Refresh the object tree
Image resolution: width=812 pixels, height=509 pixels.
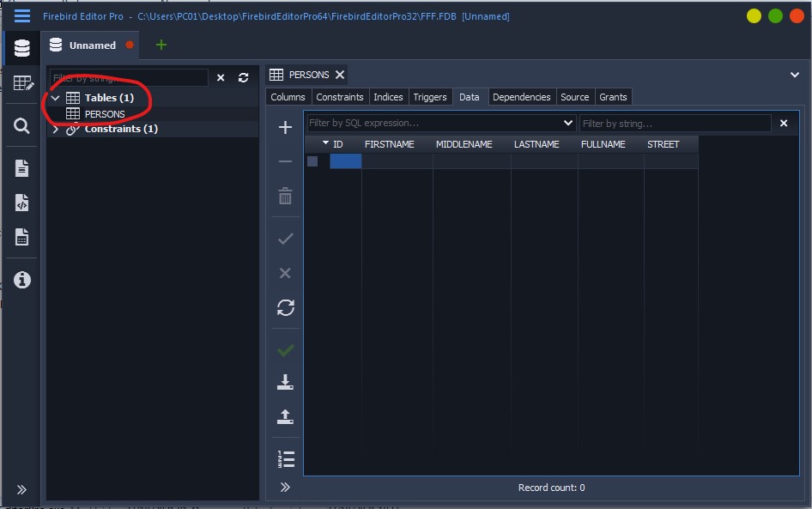click(x=243, y=77)
